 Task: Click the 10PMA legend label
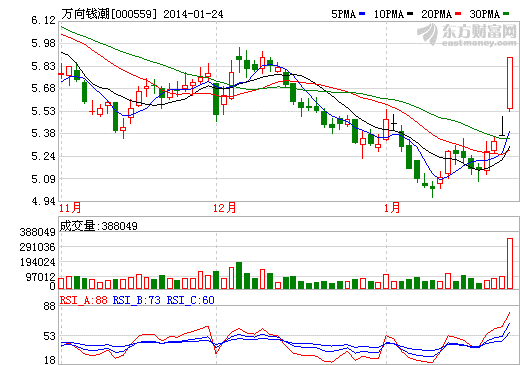[x=389, y=14]
